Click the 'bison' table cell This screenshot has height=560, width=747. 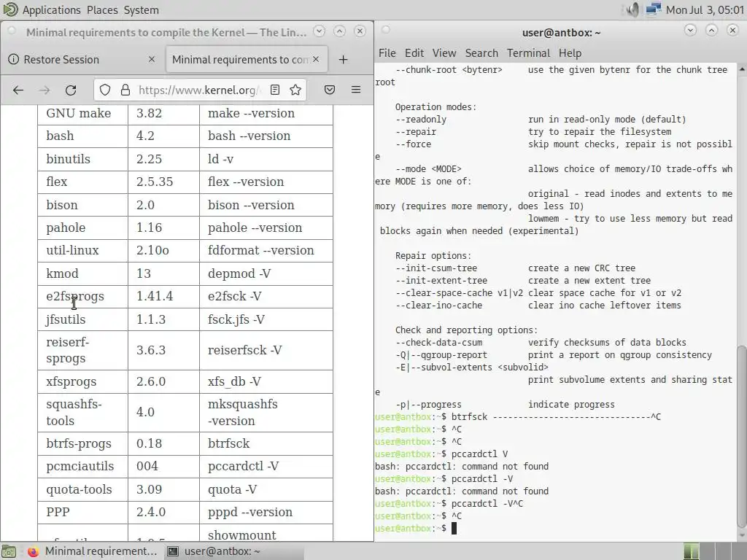coord(83,205)
